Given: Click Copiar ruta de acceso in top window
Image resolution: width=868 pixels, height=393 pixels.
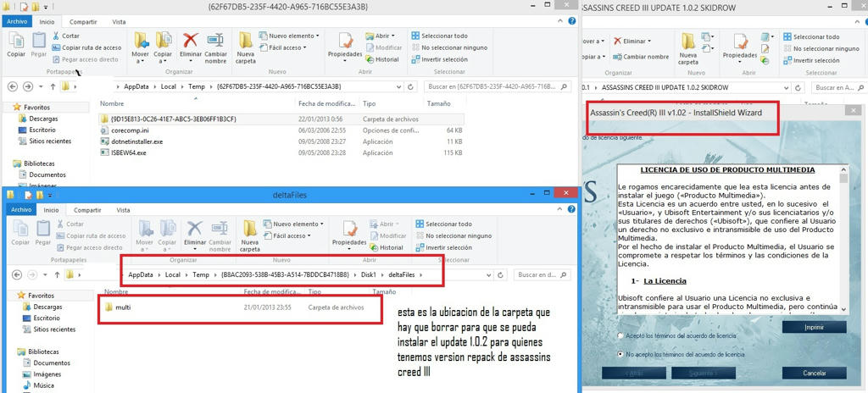Looking at the screenshot, I should point(86,47).
